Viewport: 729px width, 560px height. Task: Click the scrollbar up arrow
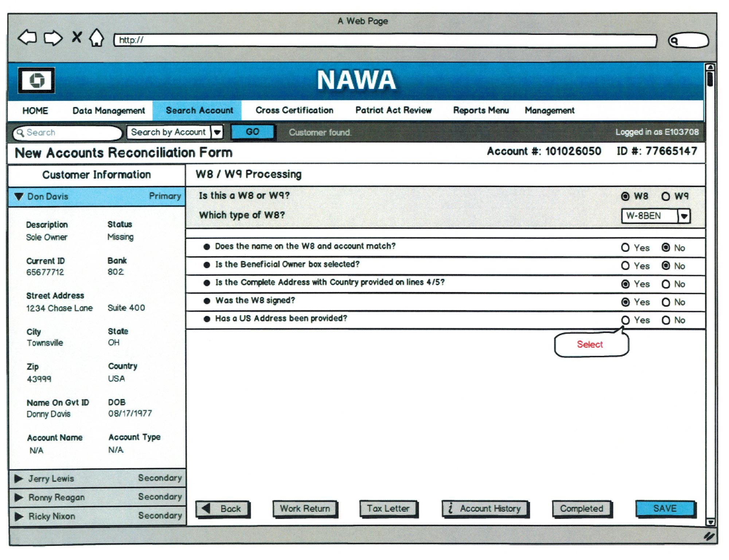[710, 67]
